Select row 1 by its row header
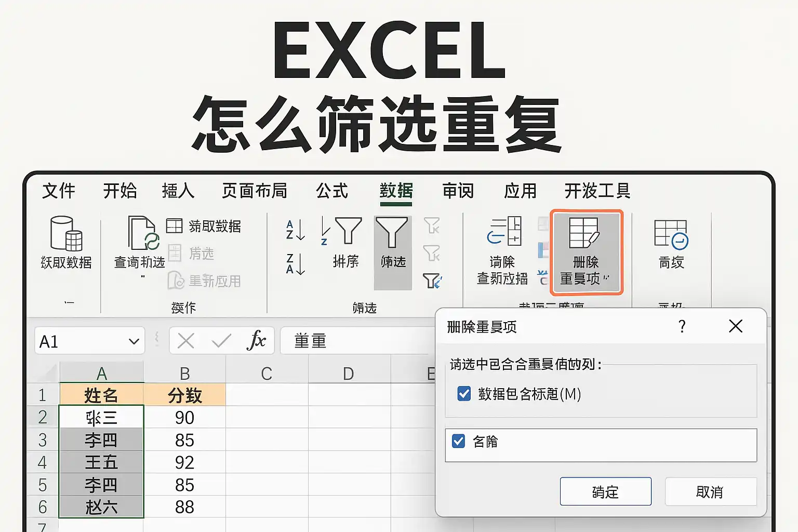The image size is (798, 532). (x=43, y=395)
